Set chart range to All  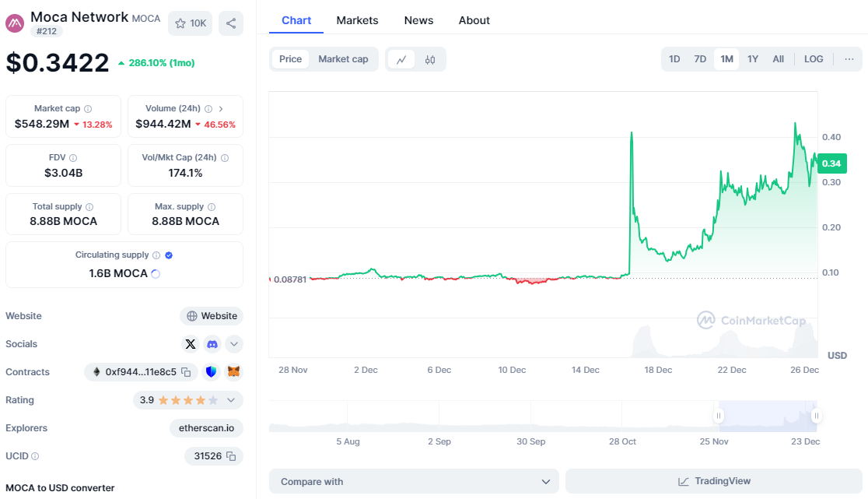tap(779, 59)
